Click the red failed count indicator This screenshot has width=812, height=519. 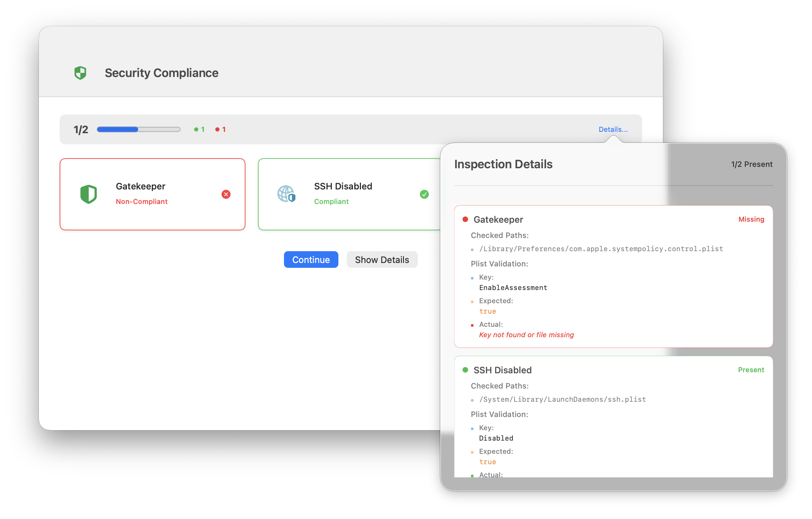point(221,129)
